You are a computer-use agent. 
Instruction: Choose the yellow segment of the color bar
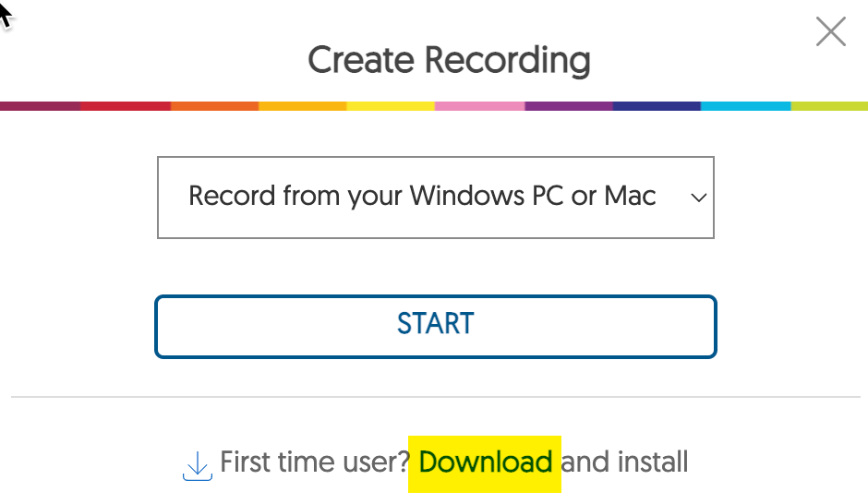point(391,106)
